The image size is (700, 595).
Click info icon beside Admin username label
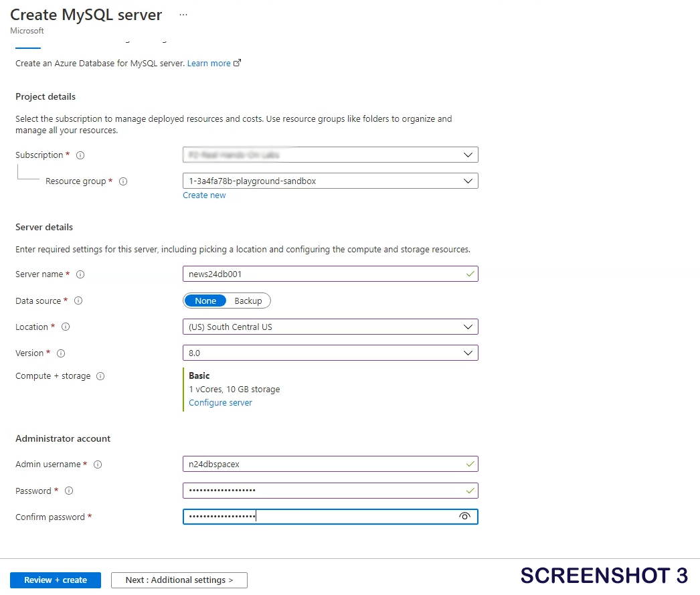click(x=98, y=464)
